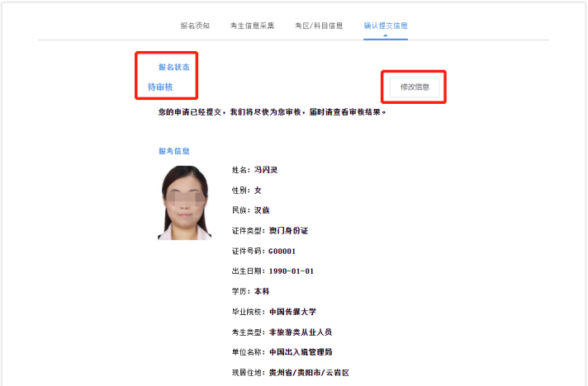Click the birth date 1990-01-01
This screenshot has height=386, width=588.
point(292,271)
